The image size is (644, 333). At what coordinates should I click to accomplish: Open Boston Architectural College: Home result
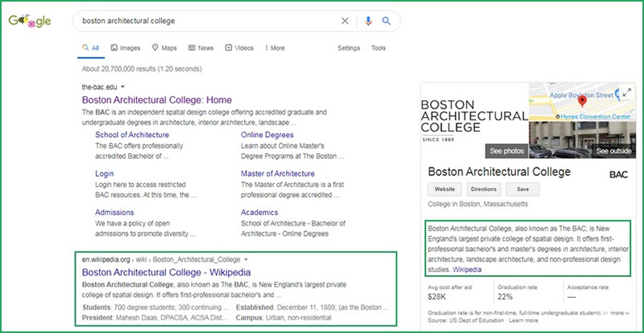pyautogui.click(x=157, y=100)
